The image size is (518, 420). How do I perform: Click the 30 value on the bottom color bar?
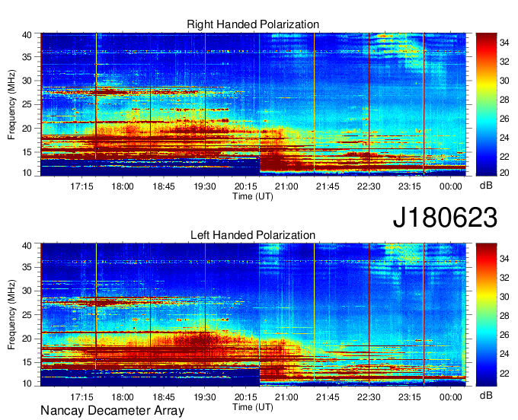(x=504, y=296)
